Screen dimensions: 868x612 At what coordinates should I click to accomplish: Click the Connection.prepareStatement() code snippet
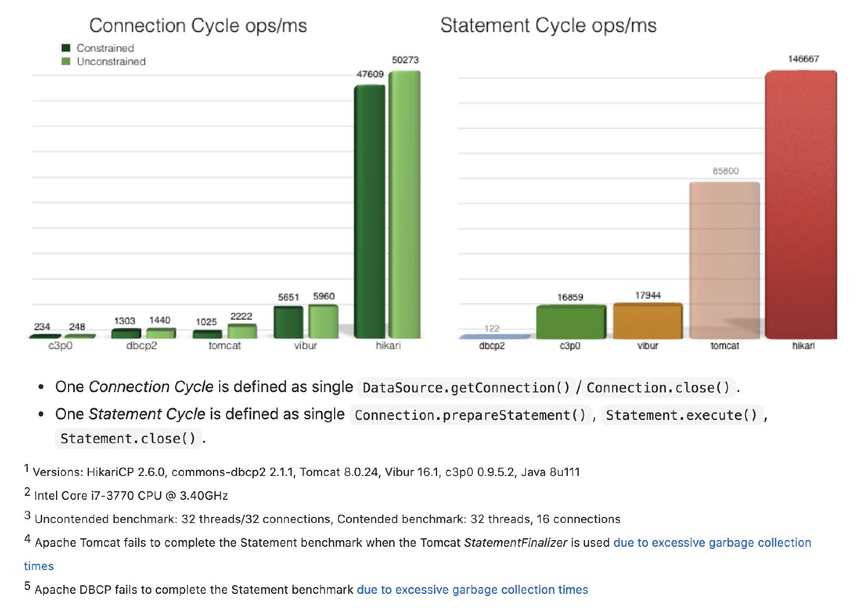pyautogui.click(x=470, y=415)
